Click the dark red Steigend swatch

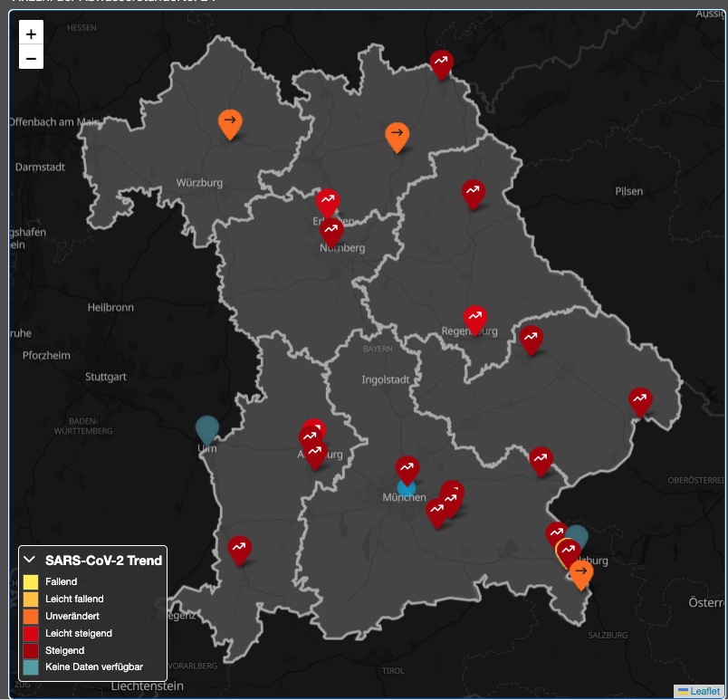pyautogui.click(x=31, y=650)
